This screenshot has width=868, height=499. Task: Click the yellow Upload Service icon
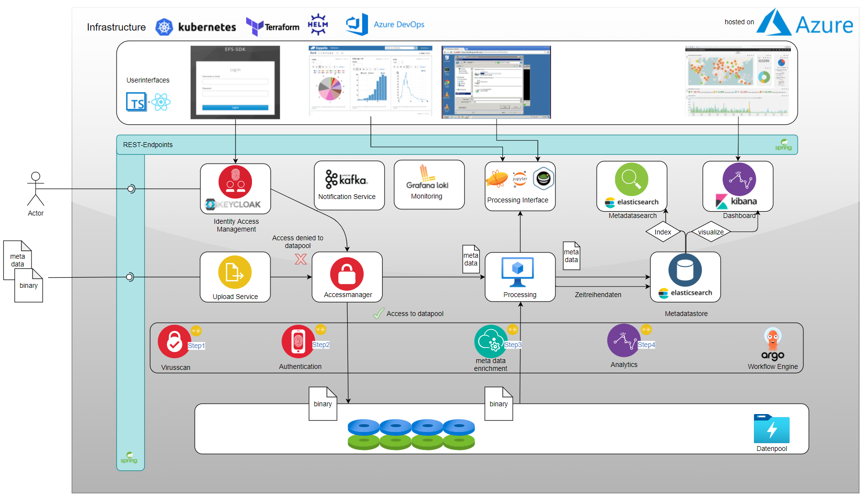click(x=235, y=272)
